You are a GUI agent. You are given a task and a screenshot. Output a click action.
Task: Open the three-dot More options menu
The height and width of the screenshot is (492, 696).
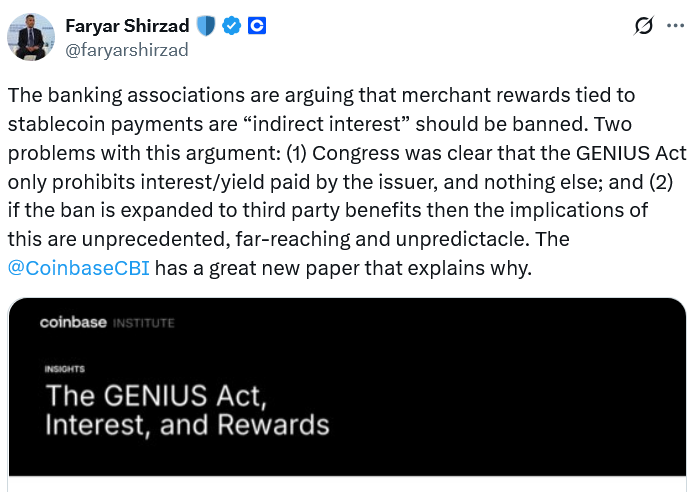[676, 26]
